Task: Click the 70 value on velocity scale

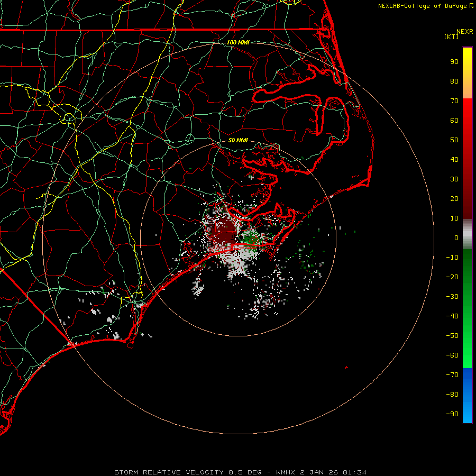Action: click(x=454, y=101)
